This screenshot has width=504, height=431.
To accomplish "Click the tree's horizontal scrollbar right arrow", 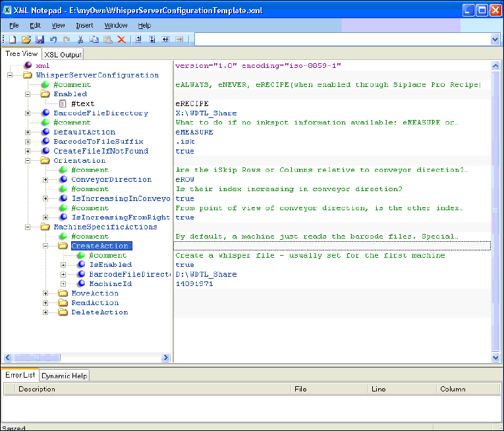I will [x=165, y=358].
